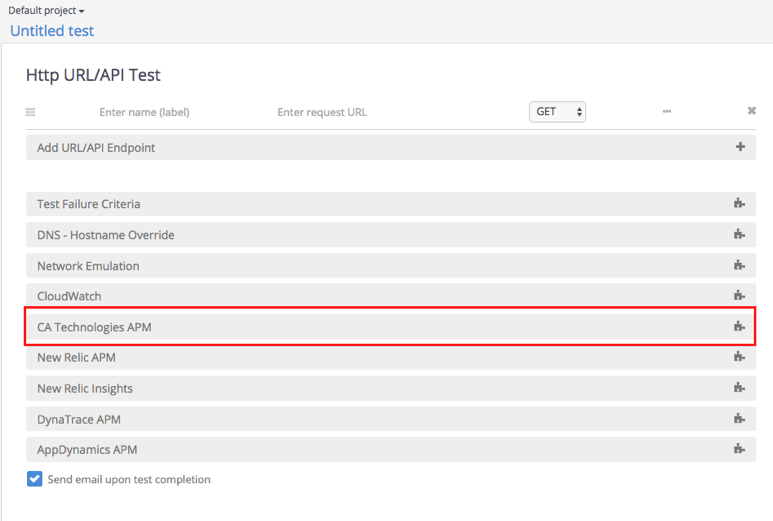The height and width of the screenshot is (521, 773).
Task: Click the CloudWatch plugin icon
Action: (x=739, y=296)
